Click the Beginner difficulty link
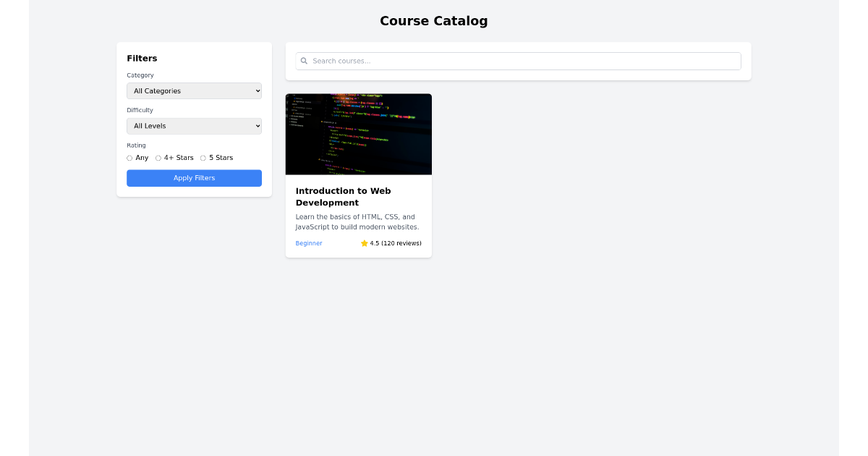 pos(309,243)
